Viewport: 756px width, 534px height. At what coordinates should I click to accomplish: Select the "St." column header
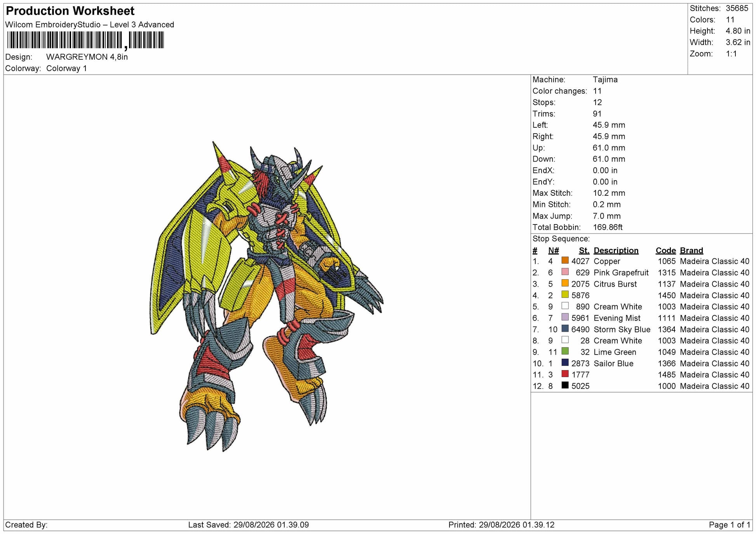tap(584, 250)
